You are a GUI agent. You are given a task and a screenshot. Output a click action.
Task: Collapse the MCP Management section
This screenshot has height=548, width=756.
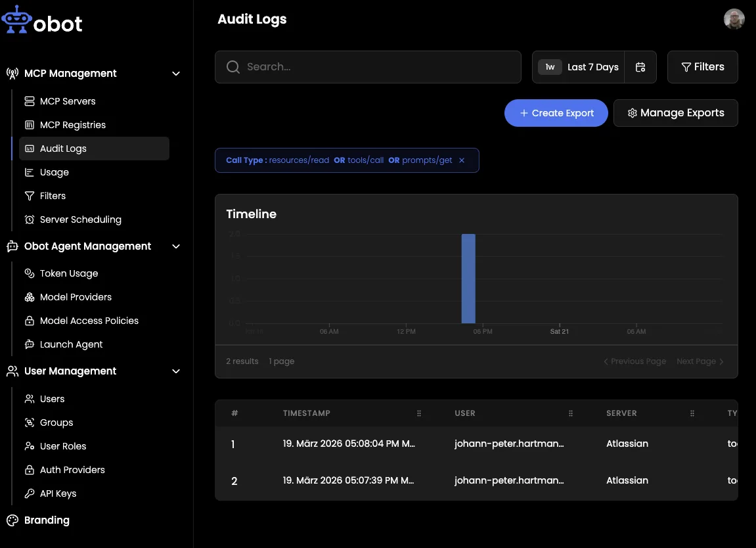tap(176, 74)
